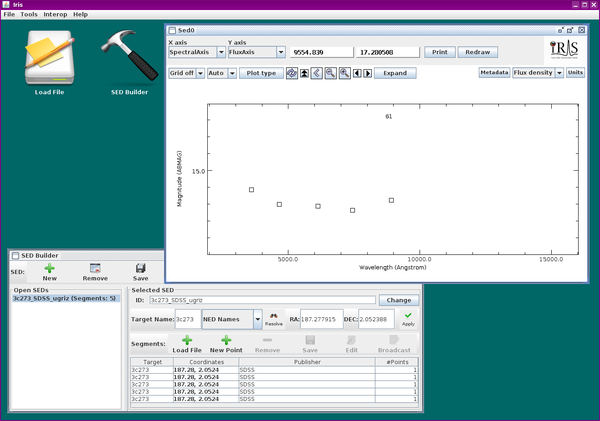Pan the plot right with arrow icon
Image resolution: width=600 pixels, height=421 pixels.
pyautogui.click(x=367, y=73)
